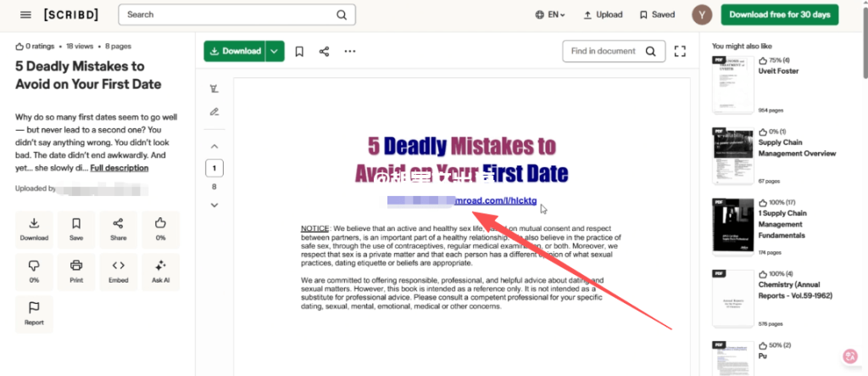Screen dimensions: 868x376
Task: Click the Share tile in the left panel
Action: [119, 230]
